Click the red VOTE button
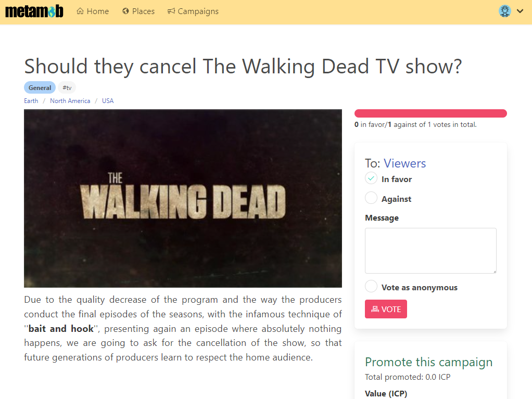 pyautogui.click(x=386, y=309)
